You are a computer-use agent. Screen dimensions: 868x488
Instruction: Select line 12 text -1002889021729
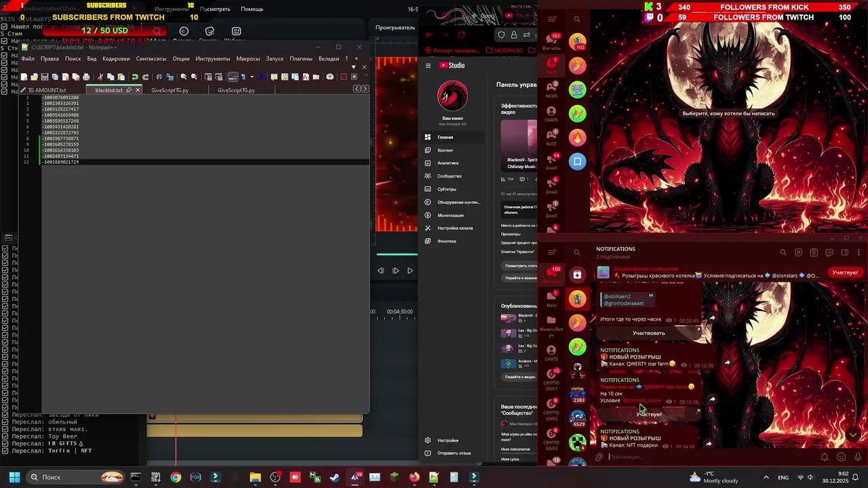[60, 162]
